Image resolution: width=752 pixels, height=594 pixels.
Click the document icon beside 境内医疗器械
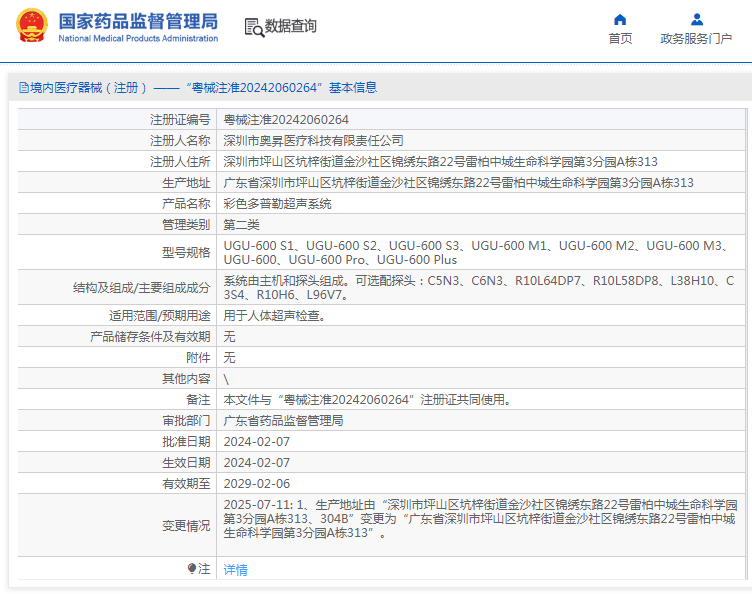[23, 88]
